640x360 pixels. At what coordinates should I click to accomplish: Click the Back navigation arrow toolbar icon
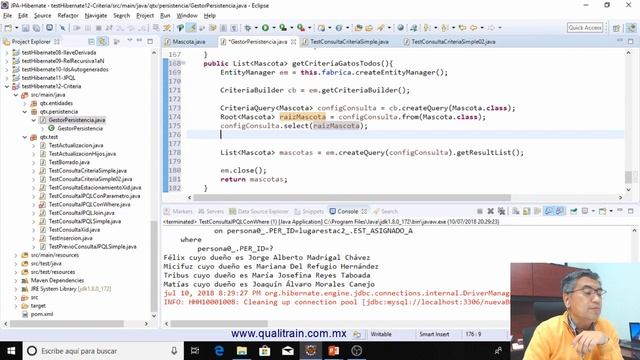(473, 28)
